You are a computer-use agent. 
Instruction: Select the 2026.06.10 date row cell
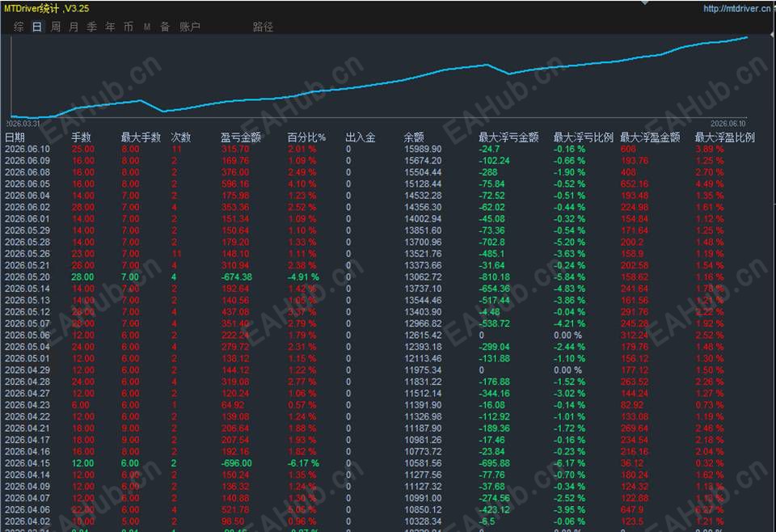point(27,149)
